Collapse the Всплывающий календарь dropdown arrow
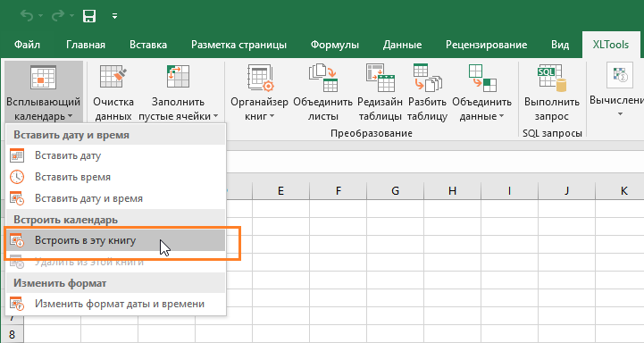Image resolution: width=644 pixels, height=343 pixels. pos(70,116)
